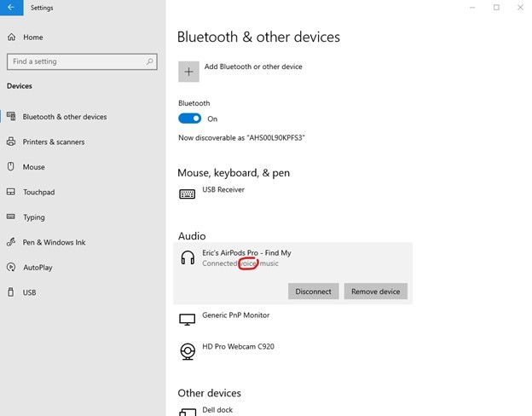This screenshot has width=532, height=416.
Task: Turn off the Bluetooth toggle switch
Action: (x=189, y=118)
